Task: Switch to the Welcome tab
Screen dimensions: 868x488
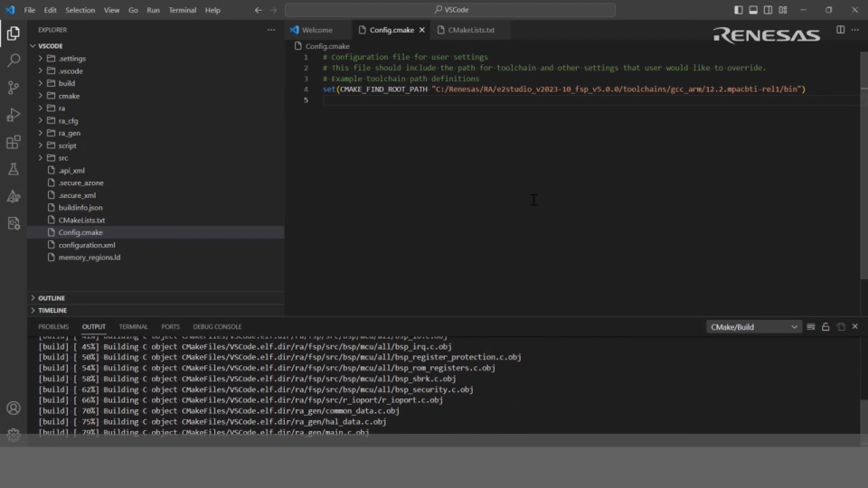Action: pos(317,30)
